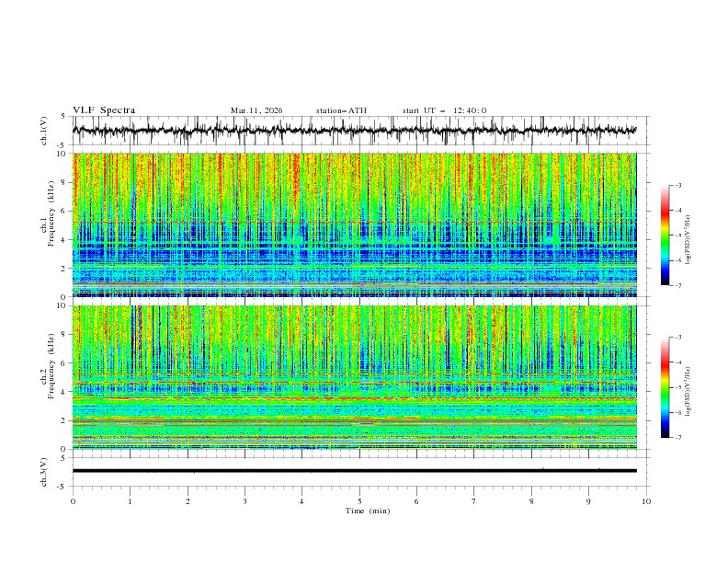Click the "VLF Spectra" title text
The image size is (728, 563).
tap(104, 110)
